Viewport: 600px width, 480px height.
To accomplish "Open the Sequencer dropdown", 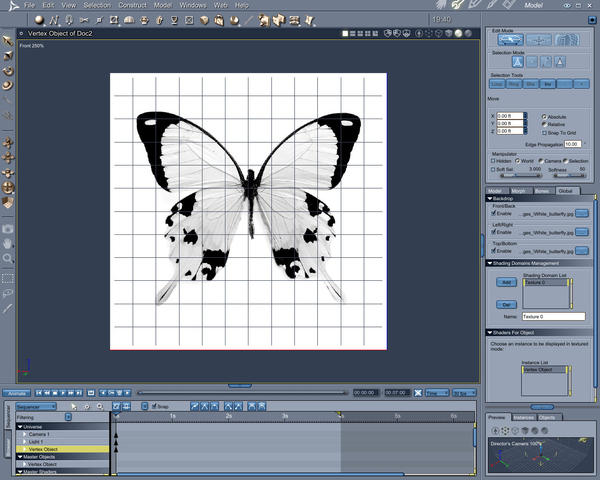I will coord(36,407).
